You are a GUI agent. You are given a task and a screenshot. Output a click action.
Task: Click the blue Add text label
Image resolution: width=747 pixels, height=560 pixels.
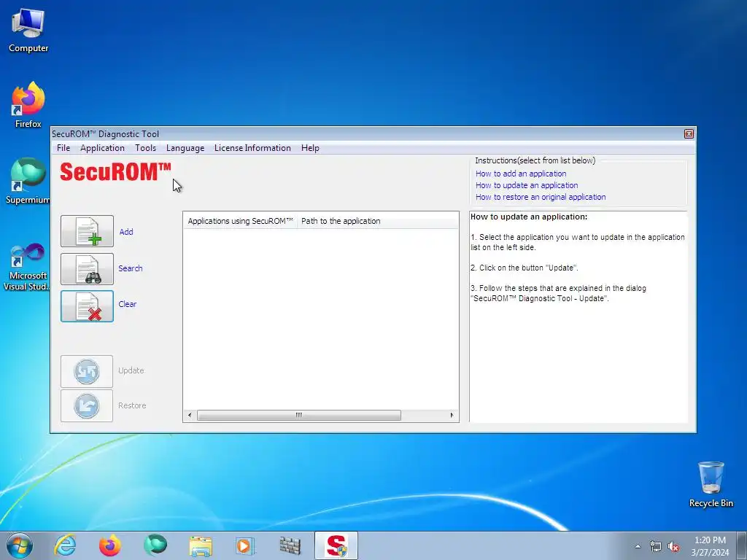point(125,232)
